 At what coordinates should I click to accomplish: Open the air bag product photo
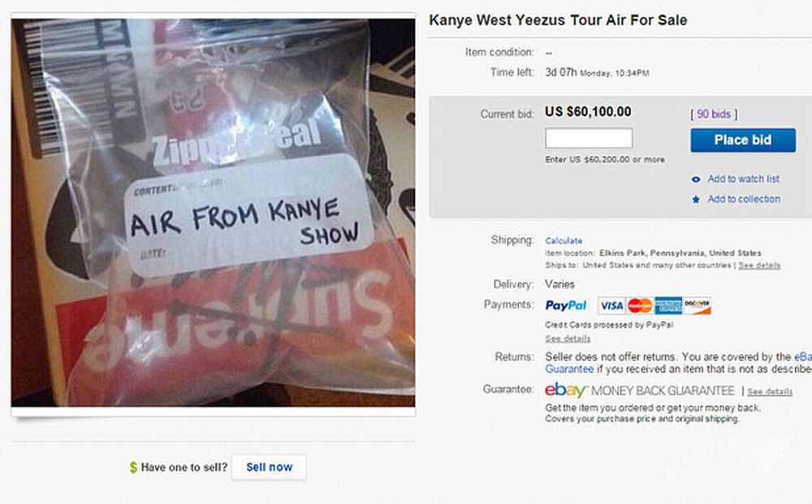point(213,213)
